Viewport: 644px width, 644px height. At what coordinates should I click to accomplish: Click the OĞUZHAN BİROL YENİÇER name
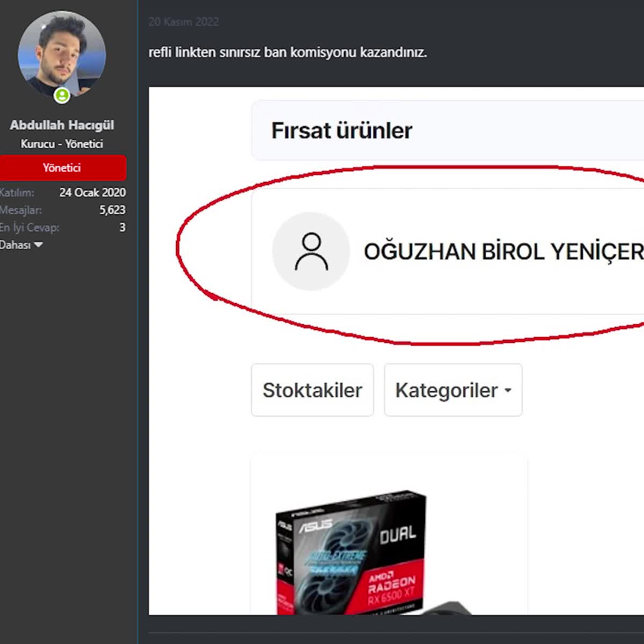503,251
